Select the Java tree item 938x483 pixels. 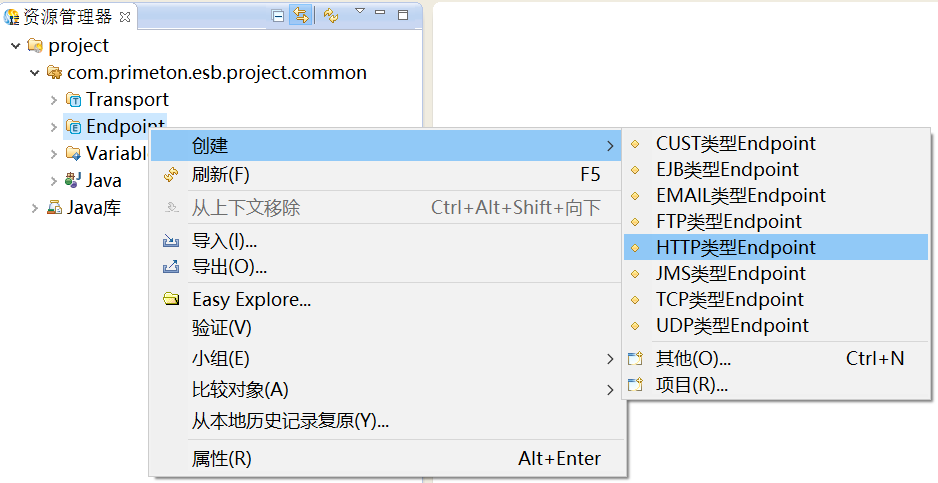[x=103, y=181]
